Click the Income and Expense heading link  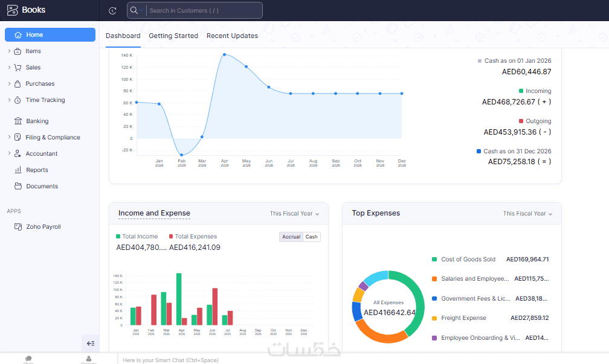154,213
